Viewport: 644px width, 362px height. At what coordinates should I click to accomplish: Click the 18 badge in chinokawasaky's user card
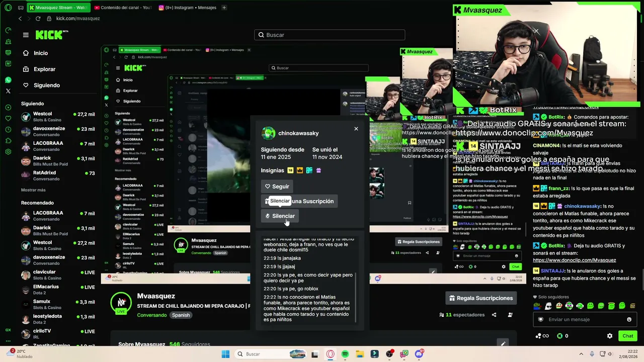(290, 170)
